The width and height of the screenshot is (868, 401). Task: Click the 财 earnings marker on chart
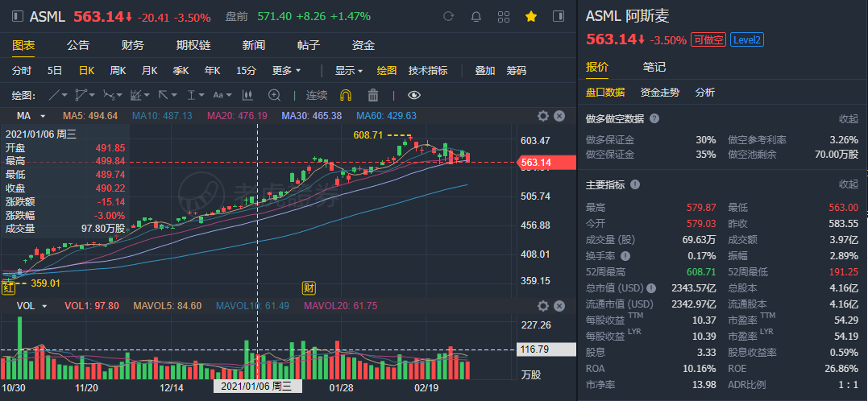309,287
